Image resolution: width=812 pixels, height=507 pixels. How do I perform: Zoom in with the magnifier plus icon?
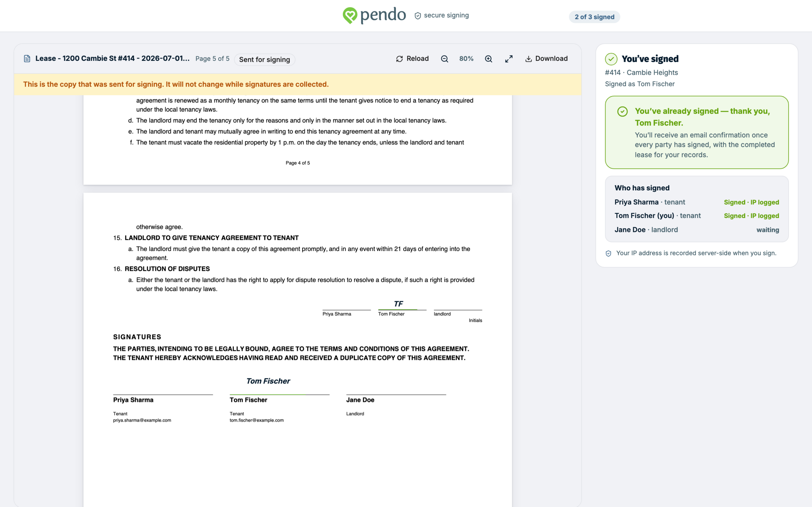point(488,59)
